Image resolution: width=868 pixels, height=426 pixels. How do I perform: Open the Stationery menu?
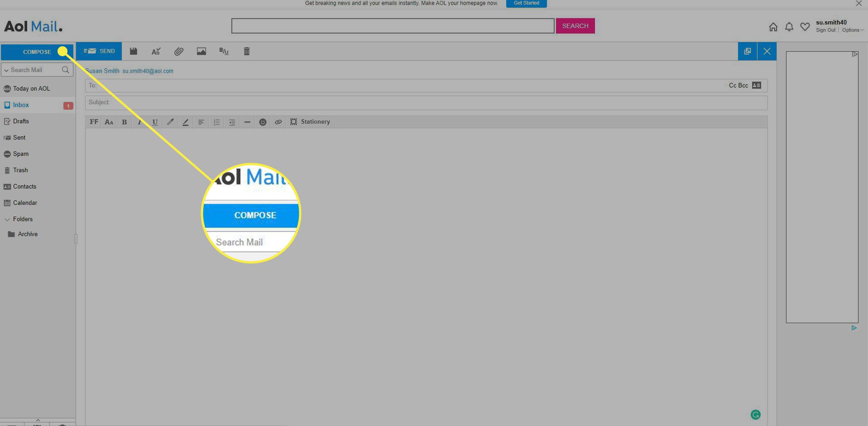point(310,122)
